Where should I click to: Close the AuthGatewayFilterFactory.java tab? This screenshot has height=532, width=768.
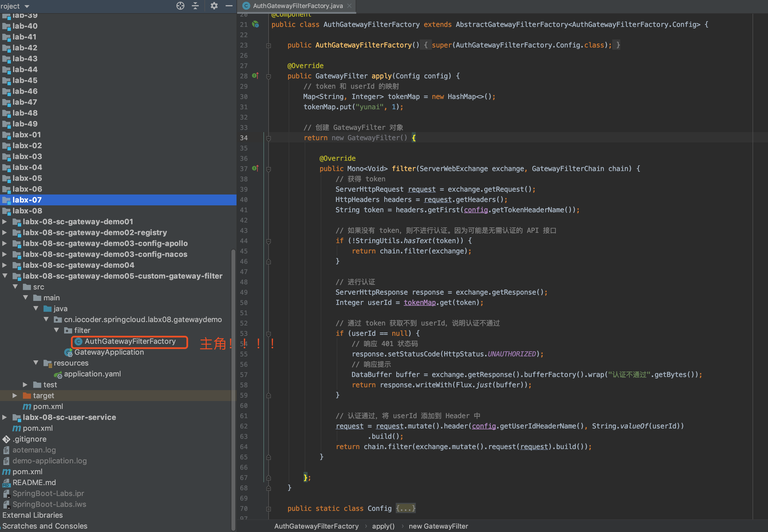pyautogui.click(x=349, y=6)
